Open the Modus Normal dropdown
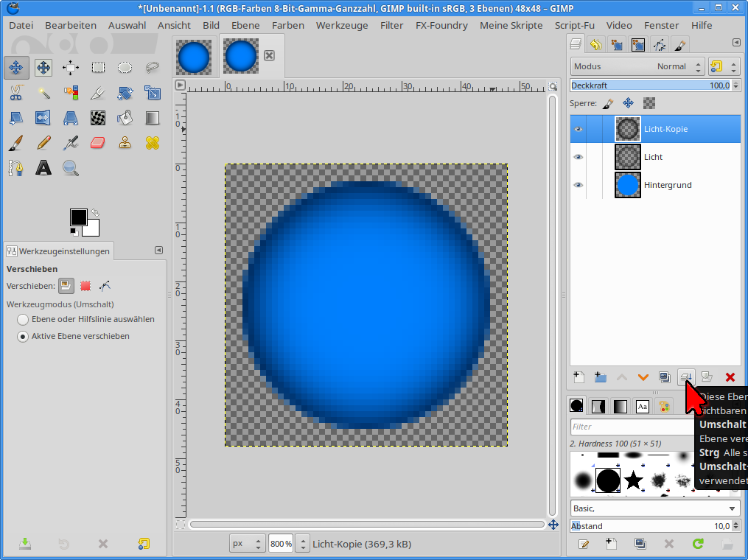Image resolution: width=748 pixels, height=560 pixels. (x=637, y=66)
